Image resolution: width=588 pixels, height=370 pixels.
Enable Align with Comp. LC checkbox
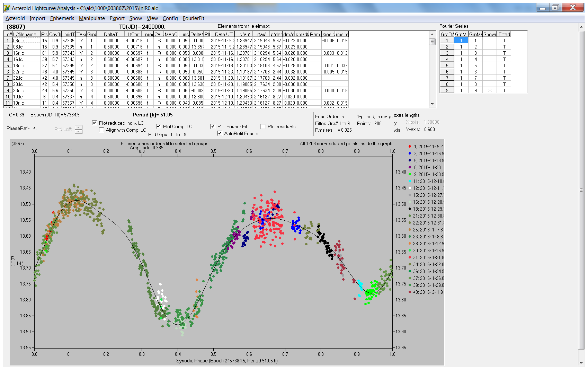coord(101,130)
